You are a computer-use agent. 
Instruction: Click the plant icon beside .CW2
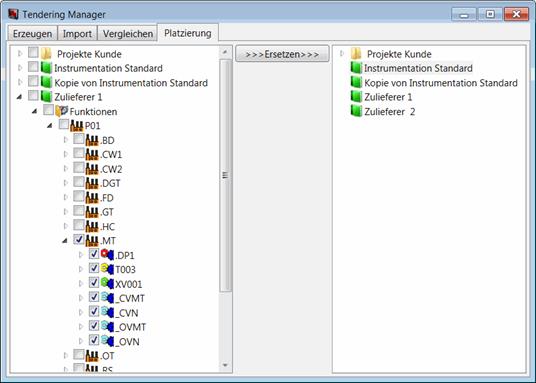(x=92, y=169)
